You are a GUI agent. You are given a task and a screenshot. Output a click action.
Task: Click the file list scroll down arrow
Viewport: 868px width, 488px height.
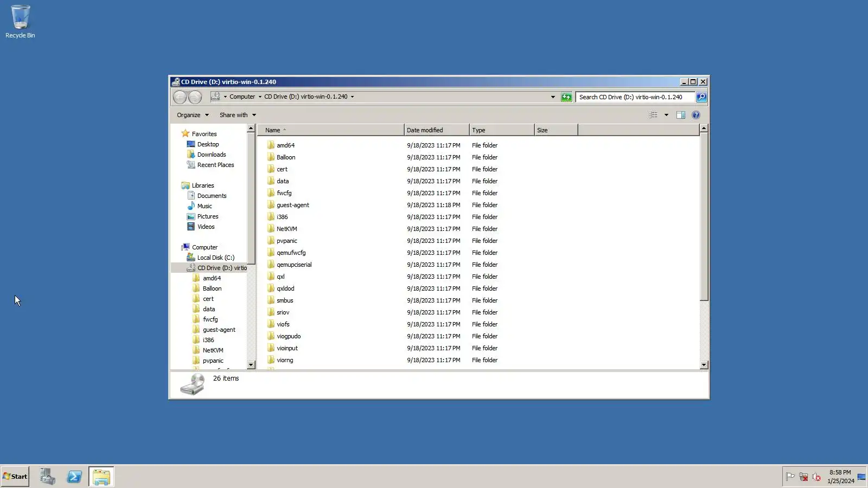704,365
